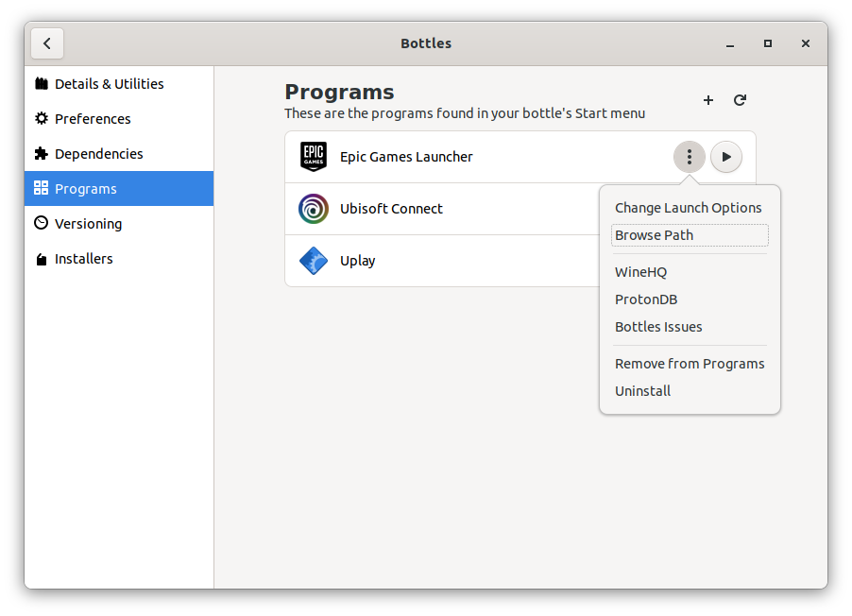
Task: Select the Installers section icon
Action: tap(41, 258)
